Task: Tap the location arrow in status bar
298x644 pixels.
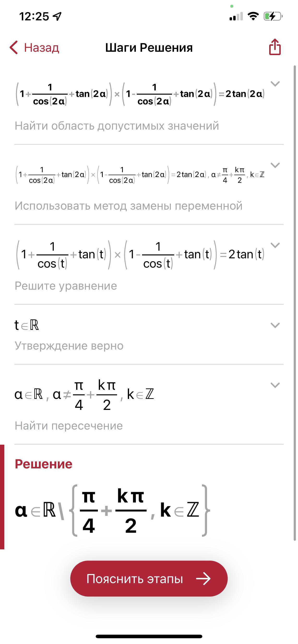Action: (x=57, y=17)
